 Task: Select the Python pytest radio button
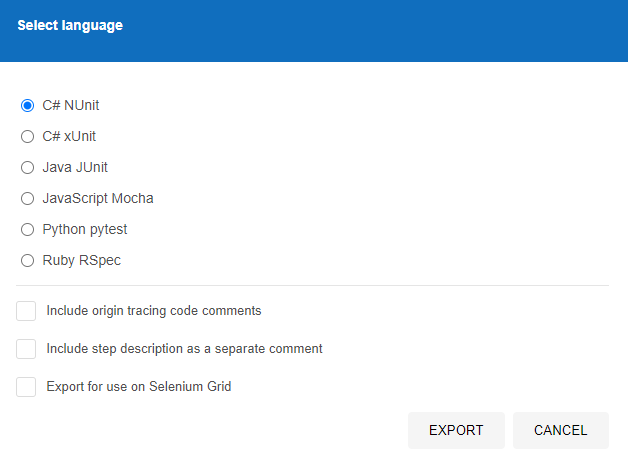[28, 229]
